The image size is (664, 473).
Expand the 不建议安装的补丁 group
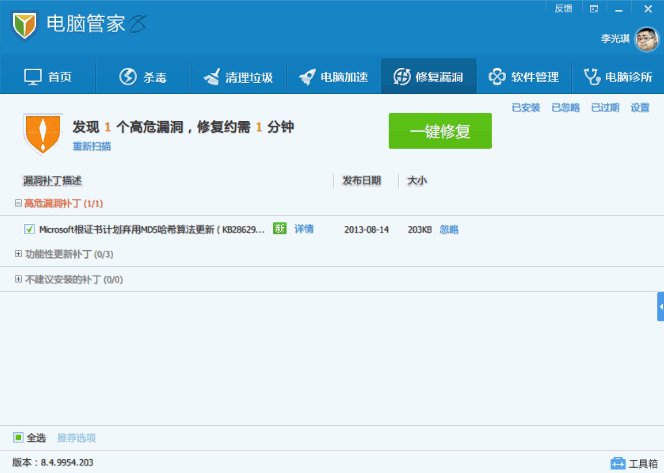pos(18,279)
